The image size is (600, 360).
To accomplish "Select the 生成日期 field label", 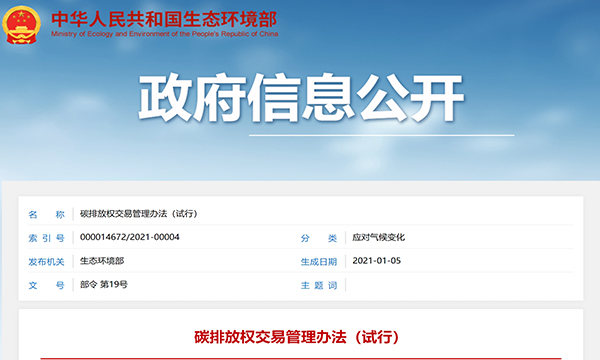I will (x=318, y=262).
